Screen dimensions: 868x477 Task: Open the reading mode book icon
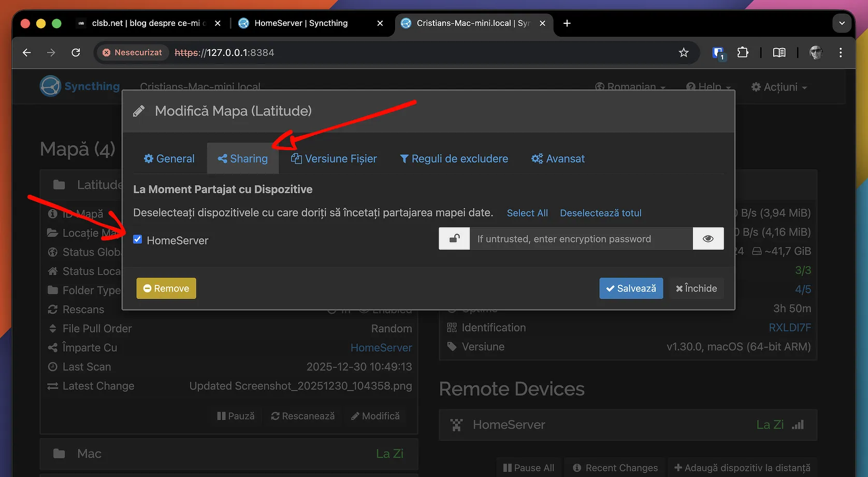779,52
